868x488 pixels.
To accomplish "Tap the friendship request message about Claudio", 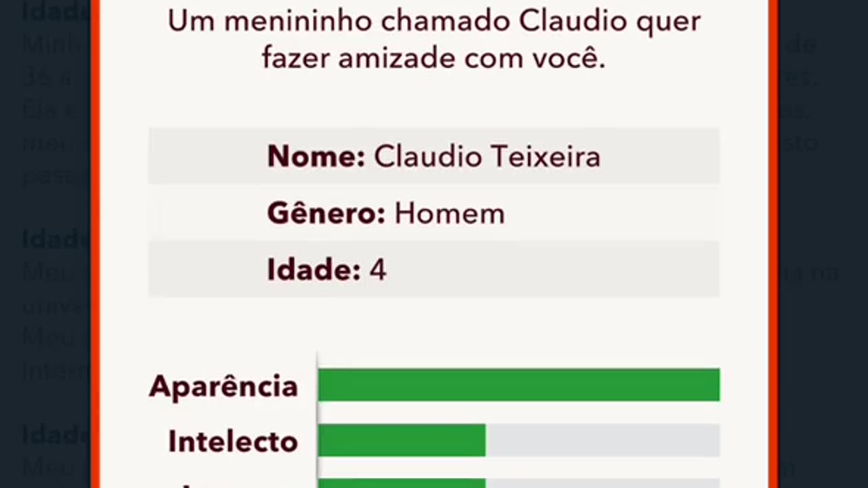I will point(434,40).
